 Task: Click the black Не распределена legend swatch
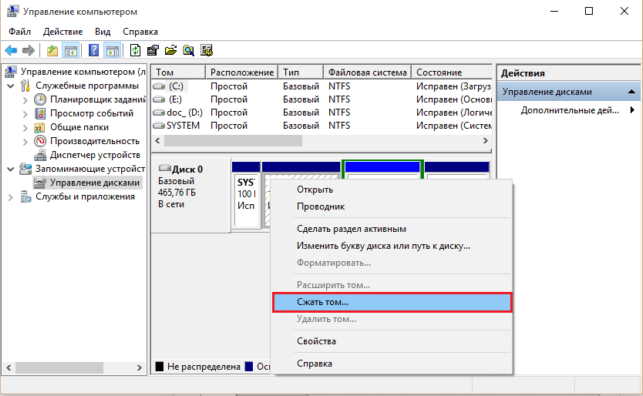pos(160,366)
